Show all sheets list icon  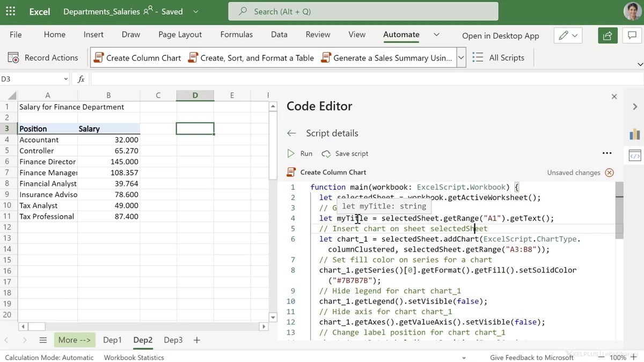(43, 340)
